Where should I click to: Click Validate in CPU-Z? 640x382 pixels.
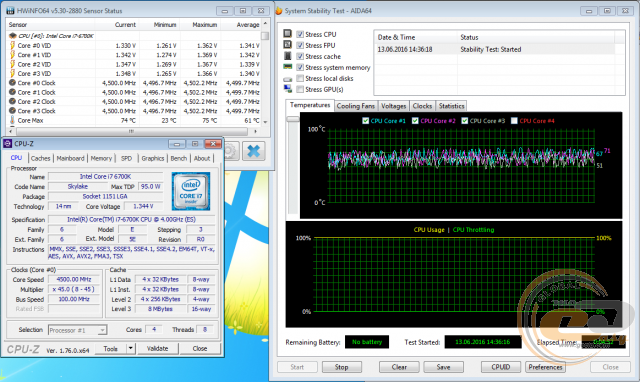click(158, 349)
